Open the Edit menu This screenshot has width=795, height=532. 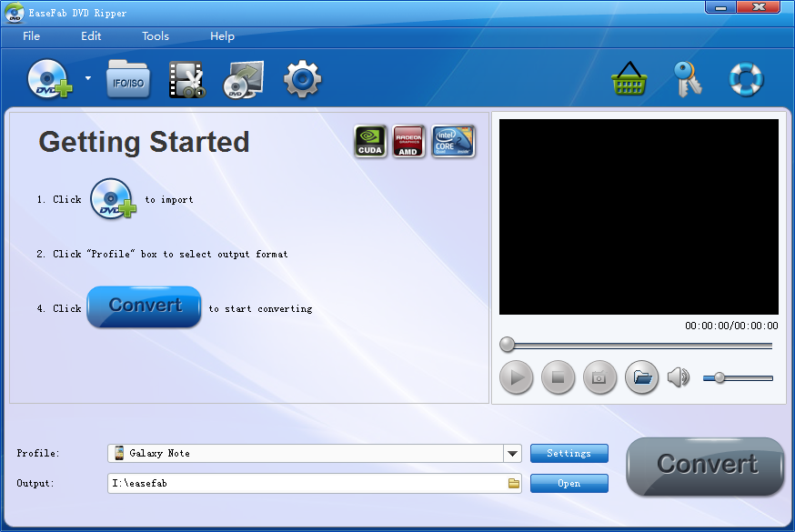pos(91,36)
